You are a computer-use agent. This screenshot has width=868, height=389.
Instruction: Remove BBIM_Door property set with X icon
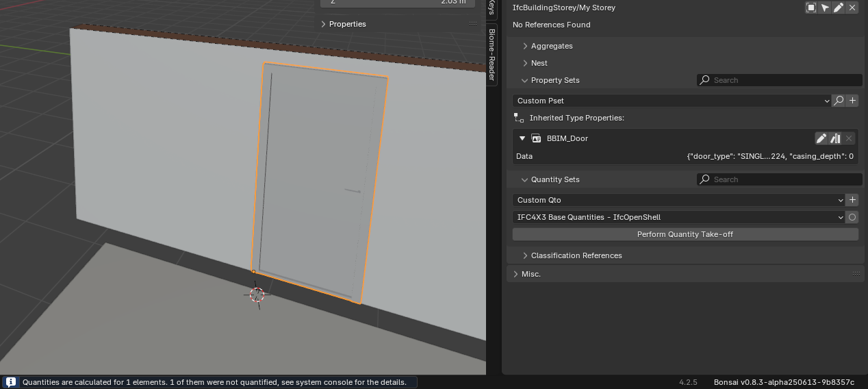pos(849,138)
